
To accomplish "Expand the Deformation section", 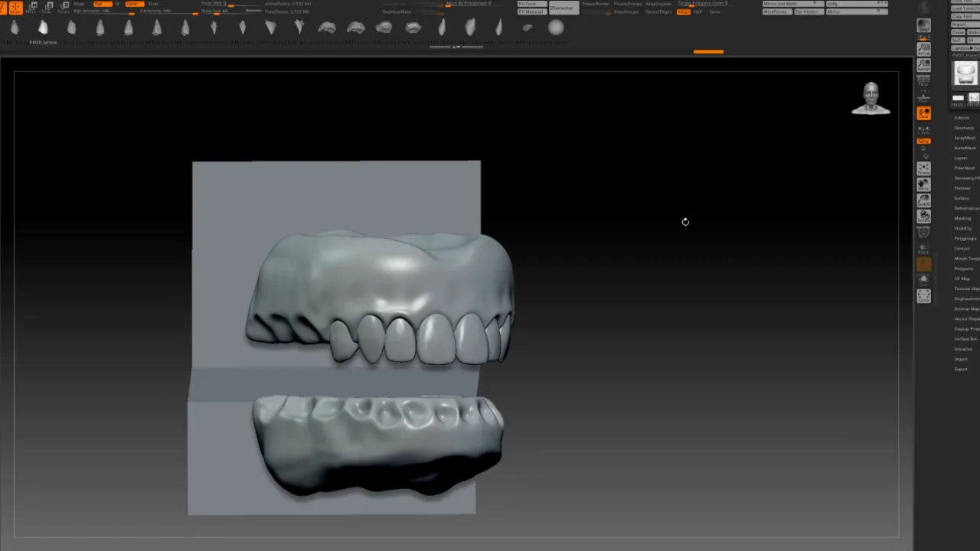I will (x=966, y=208).
